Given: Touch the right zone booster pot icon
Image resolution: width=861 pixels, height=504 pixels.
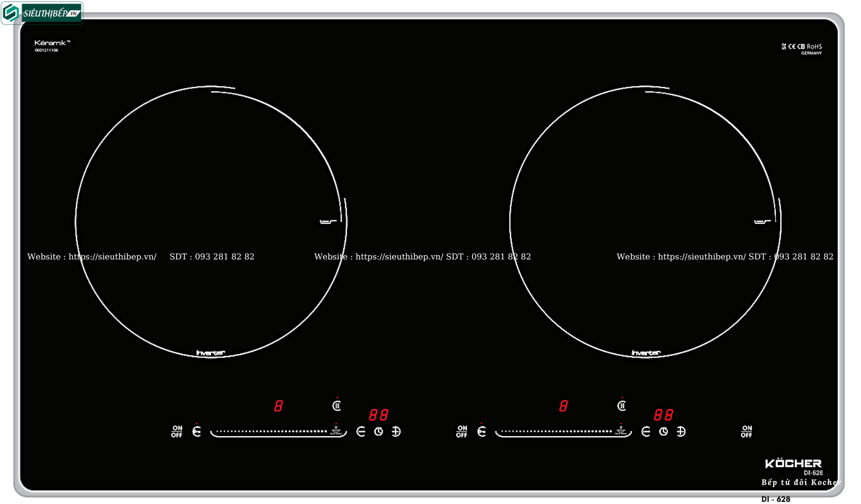Looking at the screenshot, I should pos(621,430).
